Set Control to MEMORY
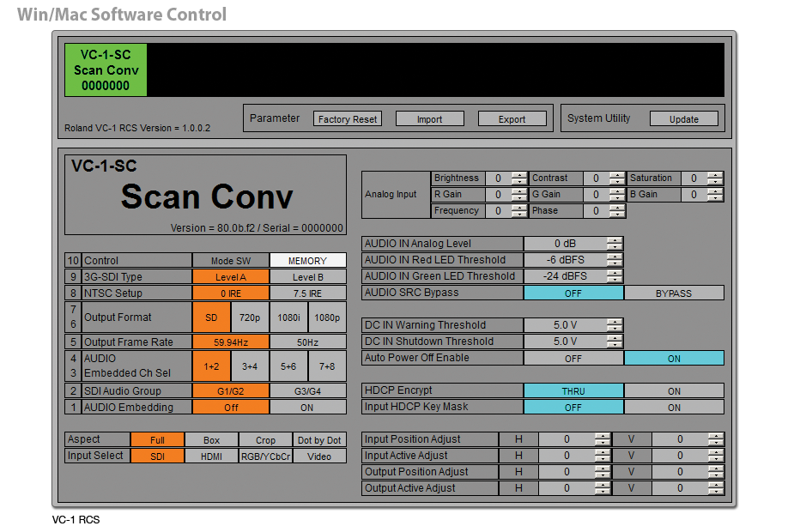The image size is (800, 532). [307, 261]
